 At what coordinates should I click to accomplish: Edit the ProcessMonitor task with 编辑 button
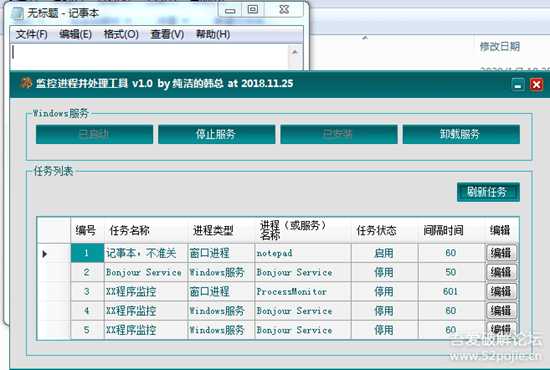point(501,291)
